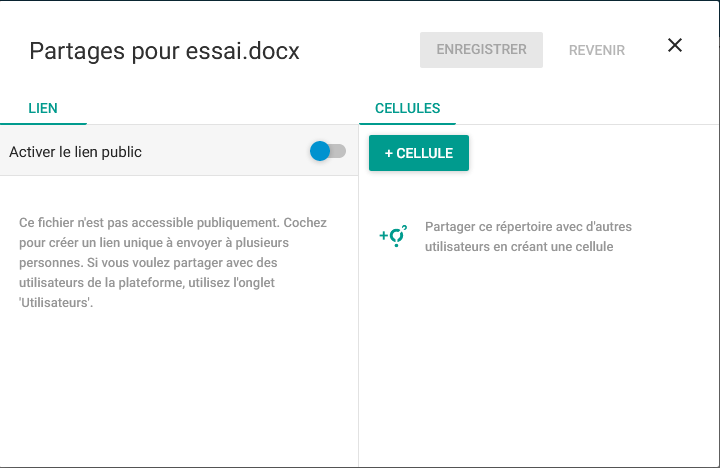Switch to the LIEN tab
The height and width of the screenshot is (468, 720).
(43, 108)
